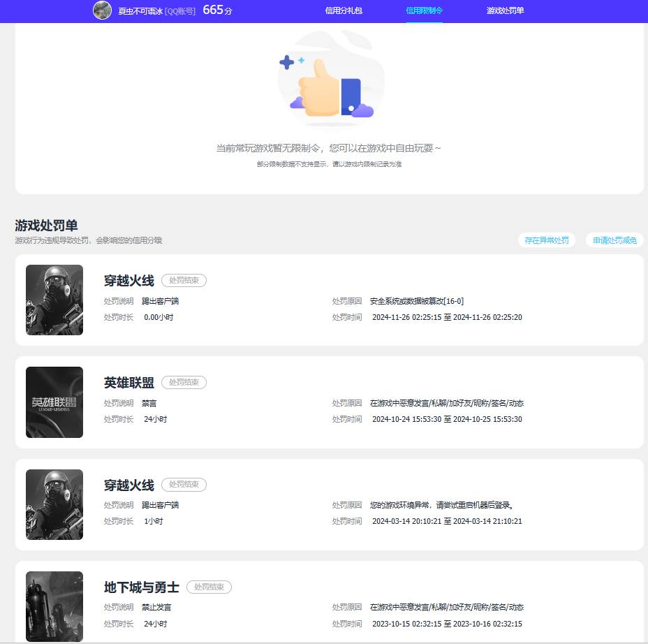This screenshot has width=648, height=644.
Task: Click the 处罚结束 badge on 地下城与勇士 card
Action: pyautogui.click(x=209, y=587)
